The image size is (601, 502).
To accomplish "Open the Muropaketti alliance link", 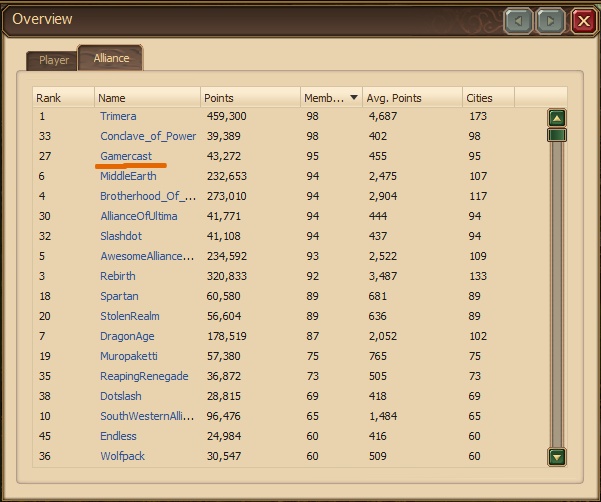I will [x=129, y=356].
